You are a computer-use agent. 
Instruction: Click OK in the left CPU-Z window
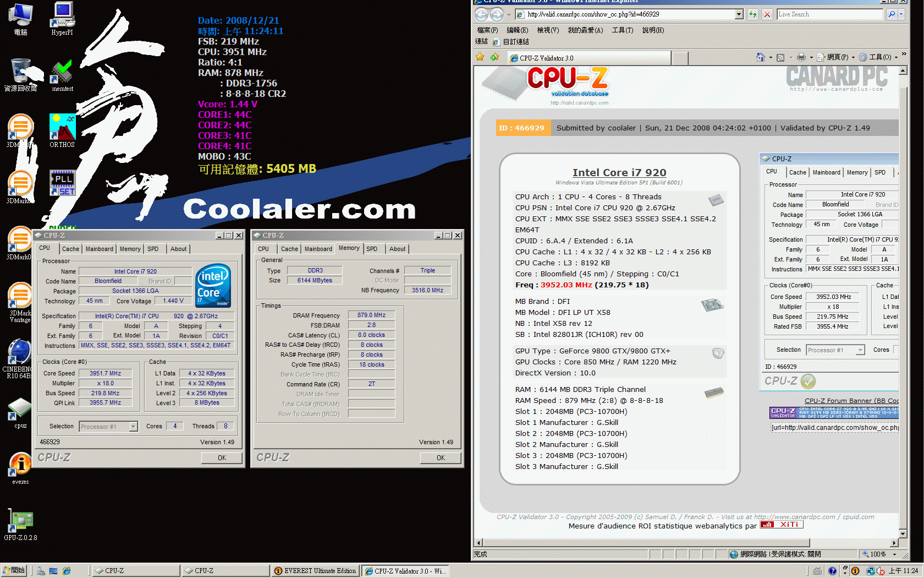click(222, 458)
